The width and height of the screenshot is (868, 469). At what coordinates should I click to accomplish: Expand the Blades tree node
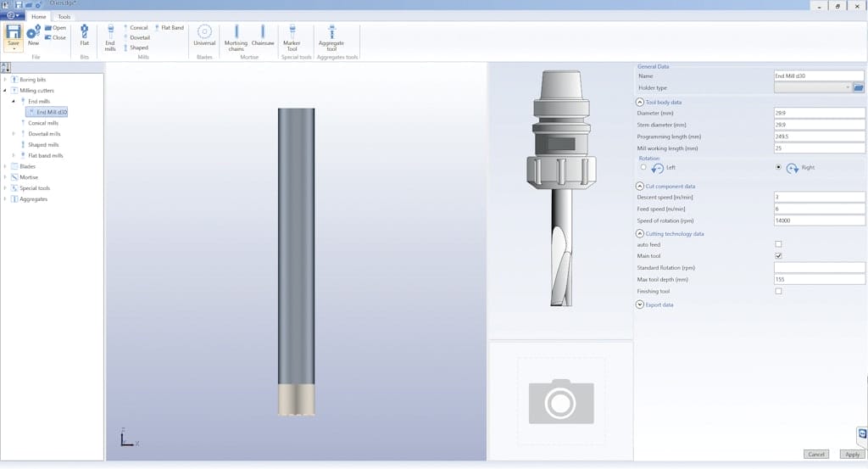[5, 166]
